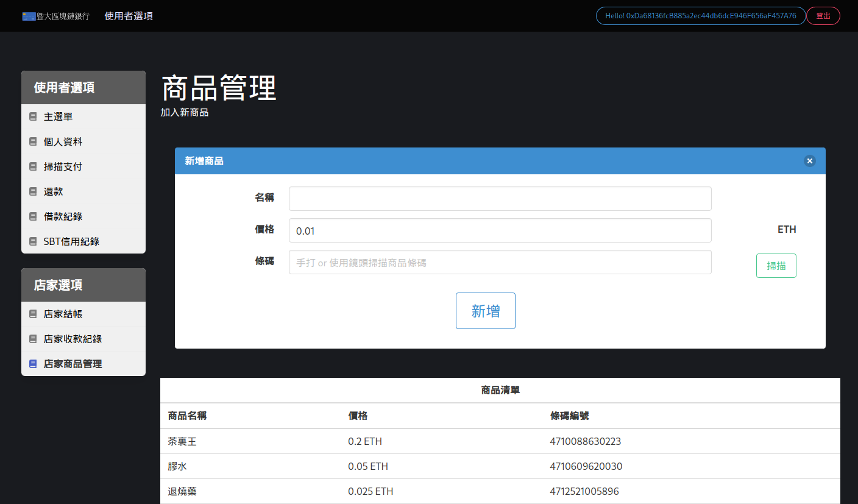Select the 茶裏王 row in product list
This screenshot has width=858, height=504.
click(x=182, y=441)
